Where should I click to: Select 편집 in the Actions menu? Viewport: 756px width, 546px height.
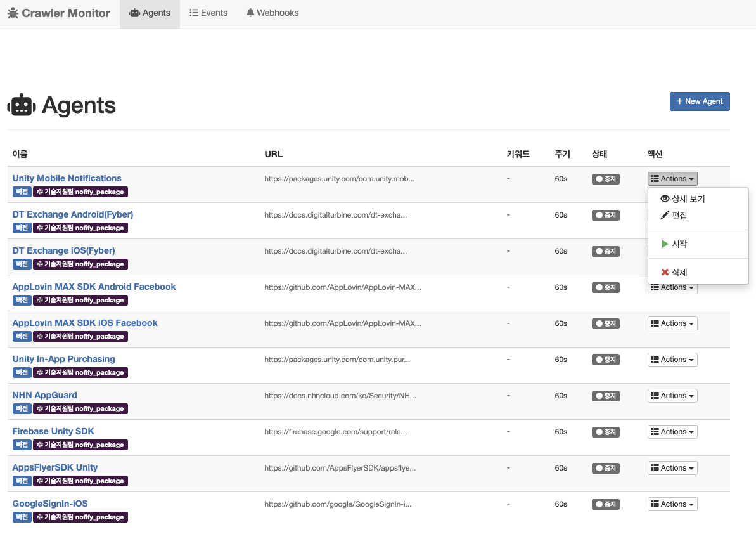(698, 215)
